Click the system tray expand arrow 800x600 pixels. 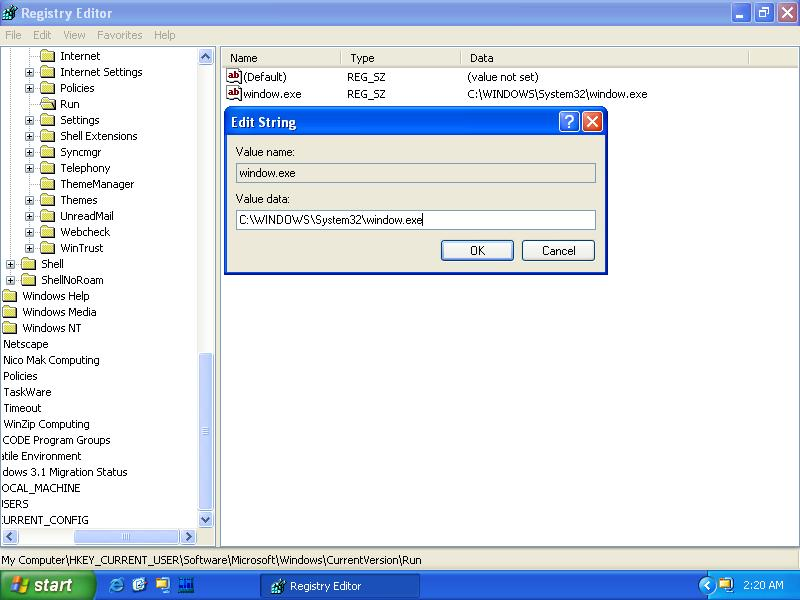click(707, 585)
